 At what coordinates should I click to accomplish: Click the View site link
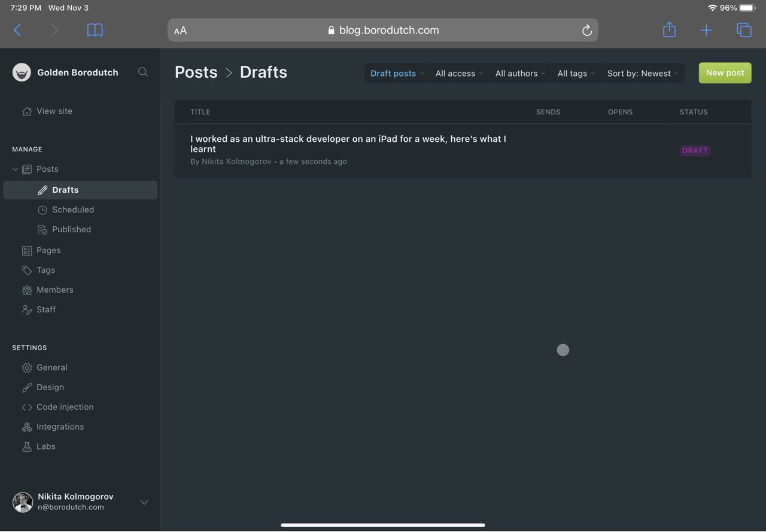pyautogui.click(x=54, y=111)
